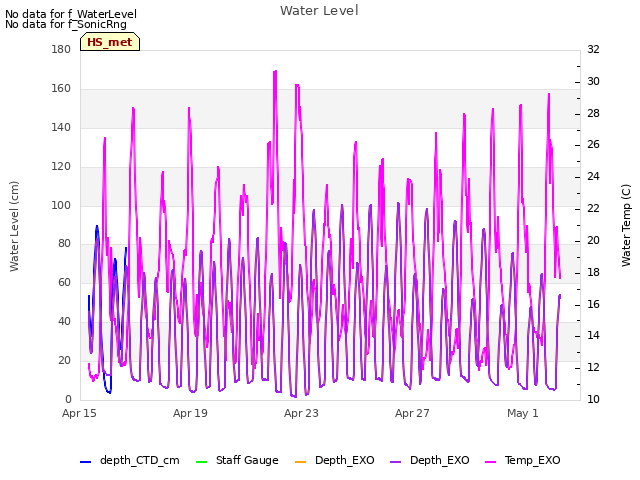Image resolution: width=640 pixels, height=480 pixels.
Task: Click the Apr 23 x-axis label
Action: [x=301, y=413]
